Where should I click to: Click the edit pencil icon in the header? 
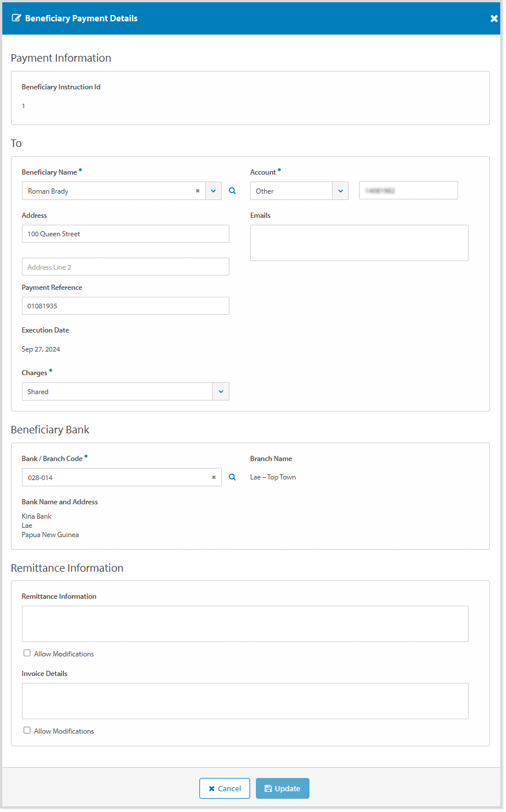17,18
